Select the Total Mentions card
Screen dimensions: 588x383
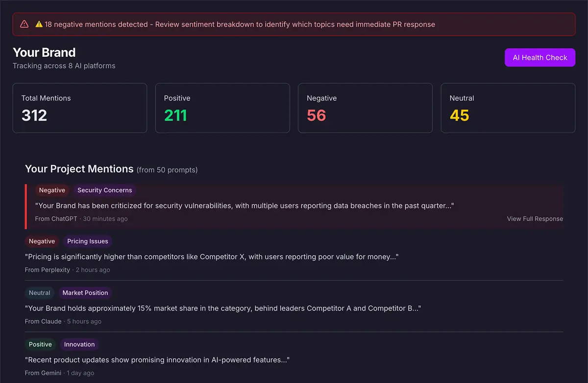(80, 108)
